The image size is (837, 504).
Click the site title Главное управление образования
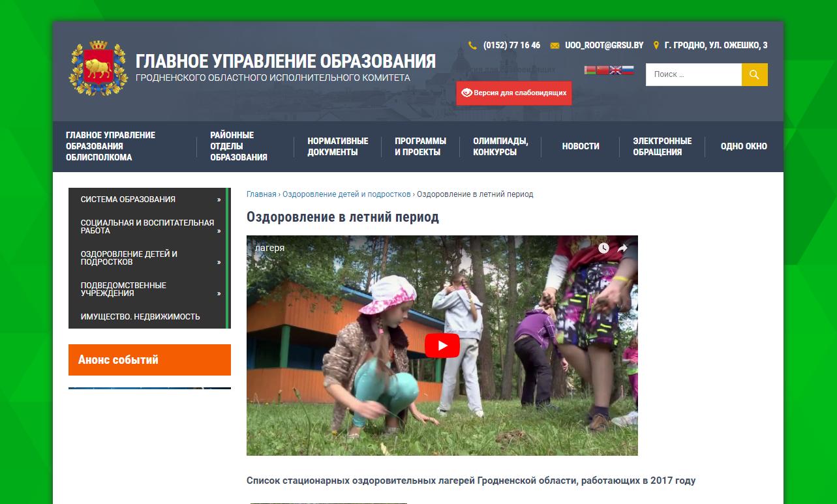(x=286, y=61)
